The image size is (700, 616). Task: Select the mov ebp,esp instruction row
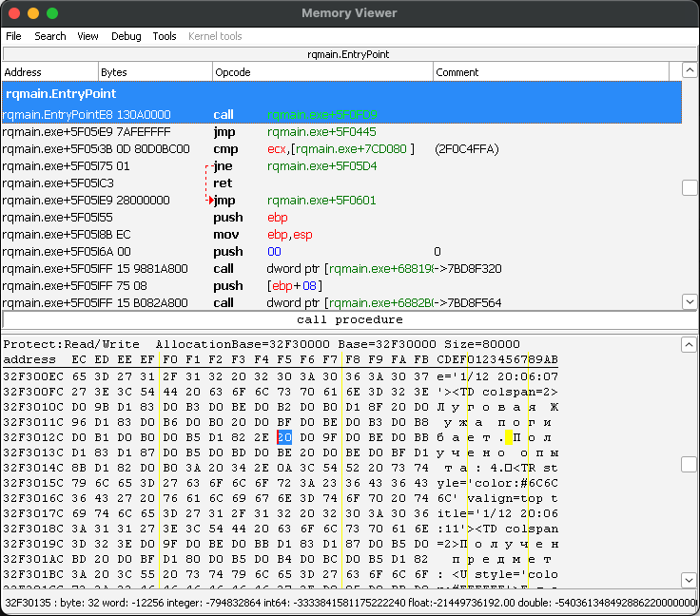click(x=341, y=234)
